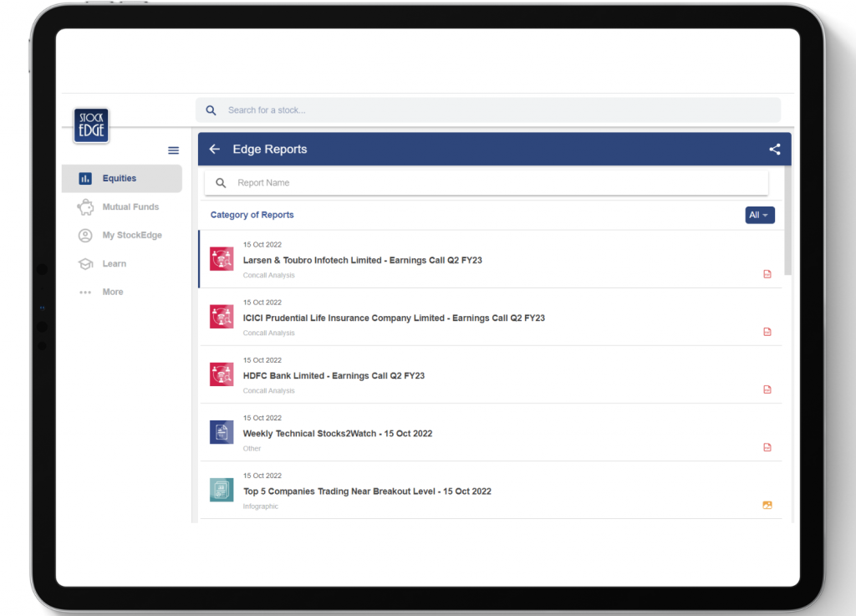Click the StockEdge logo

pyautogui.click(x=91, y=125)
